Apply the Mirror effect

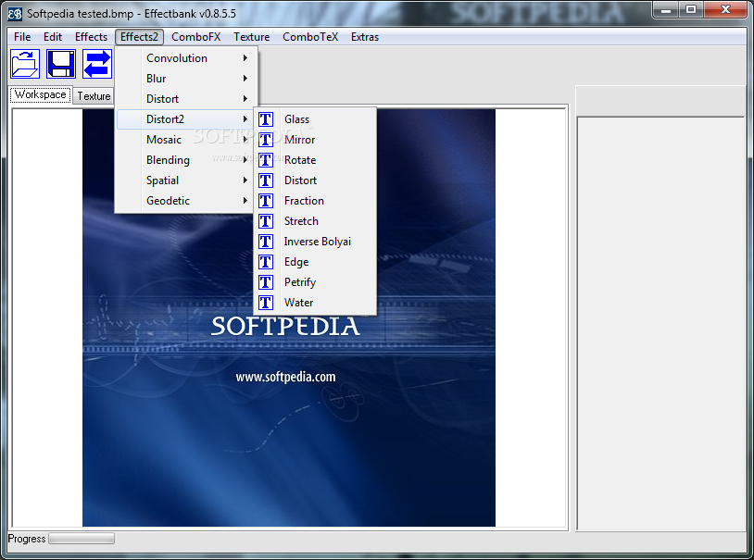tap(315, 140)
